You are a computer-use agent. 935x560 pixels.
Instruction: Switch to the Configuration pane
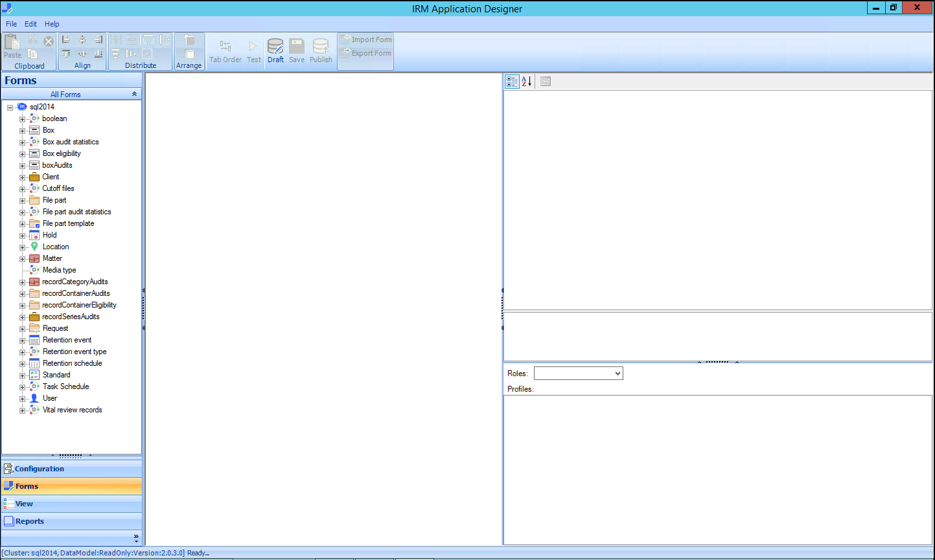click(x=71, y=469)
